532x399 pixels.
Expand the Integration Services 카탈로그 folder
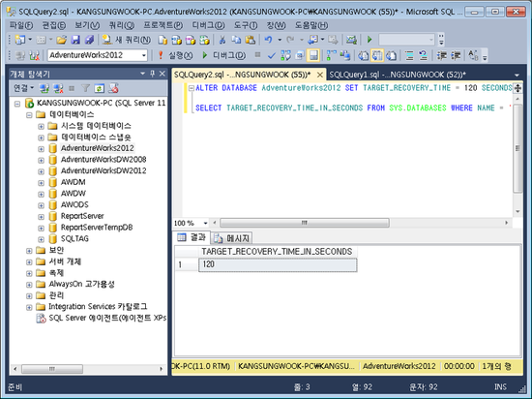29,308
